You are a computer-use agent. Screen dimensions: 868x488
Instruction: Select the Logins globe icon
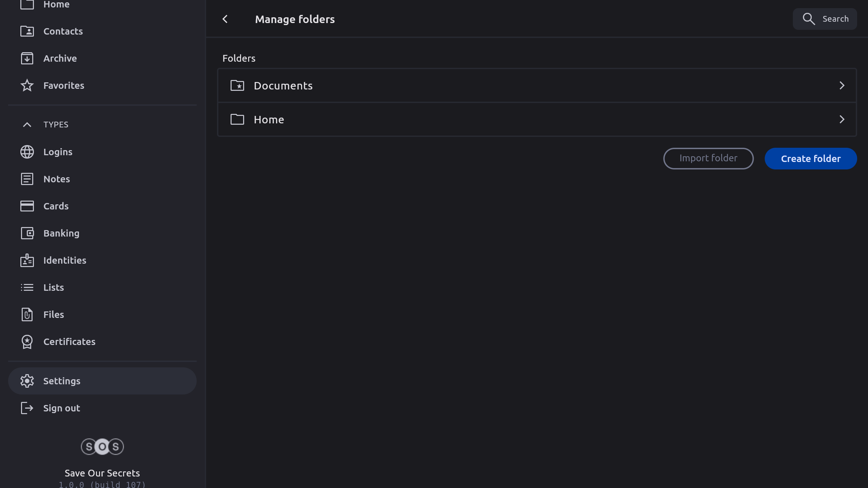point(27,152)
